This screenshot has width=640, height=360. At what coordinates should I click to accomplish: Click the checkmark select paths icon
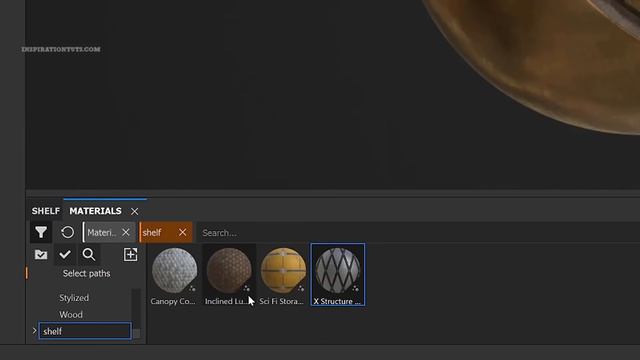tap(65, 255)
